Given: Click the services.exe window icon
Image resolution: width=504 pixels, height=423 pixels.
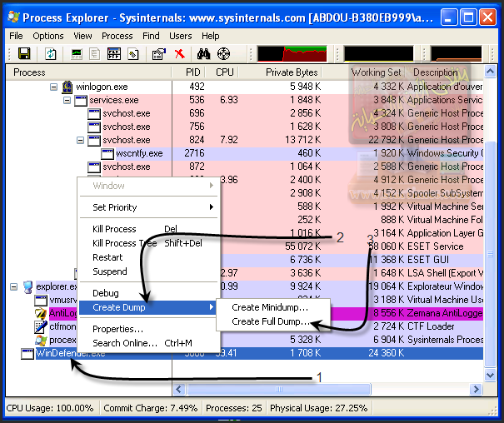Looking at the screenshot, I should tap(80, 100).
